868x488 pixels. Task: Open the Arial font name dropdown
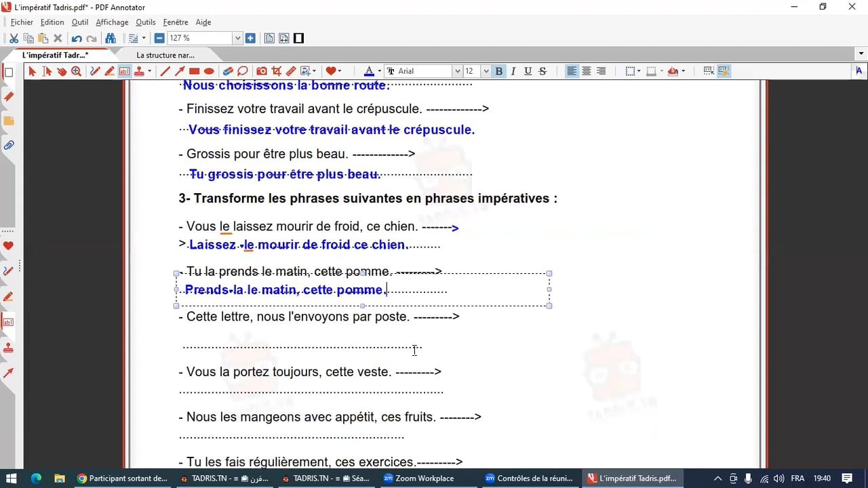[456, 71]
